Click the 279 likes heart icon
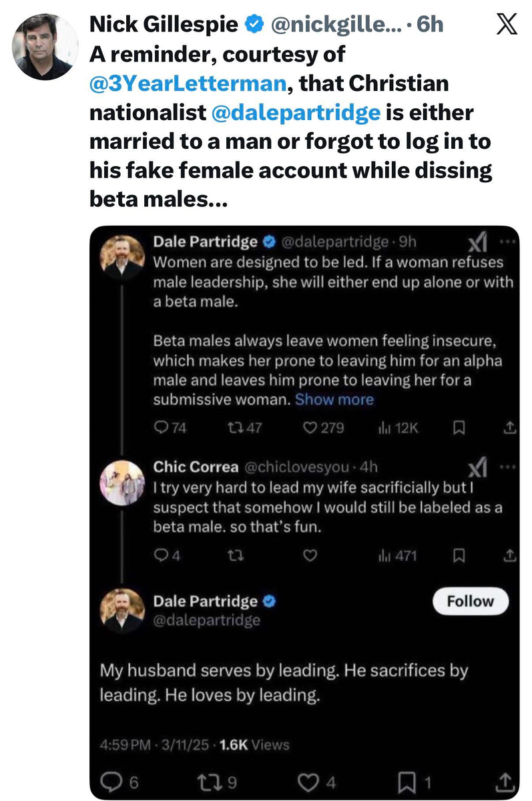 pyautogui.click(x=311, y=429)
